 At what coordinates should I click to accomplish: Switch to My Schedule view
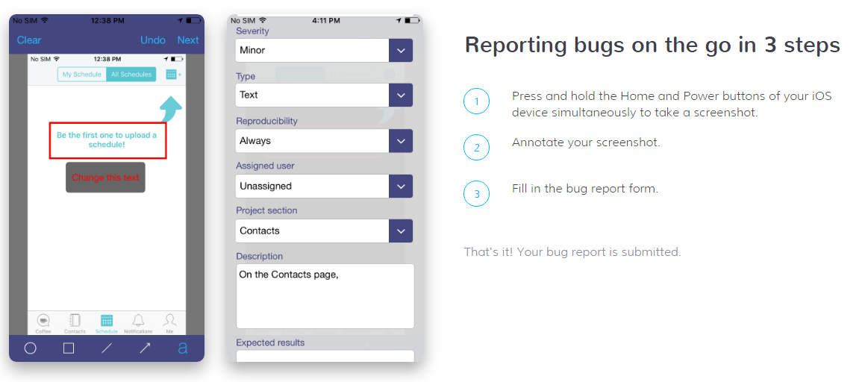82,75
